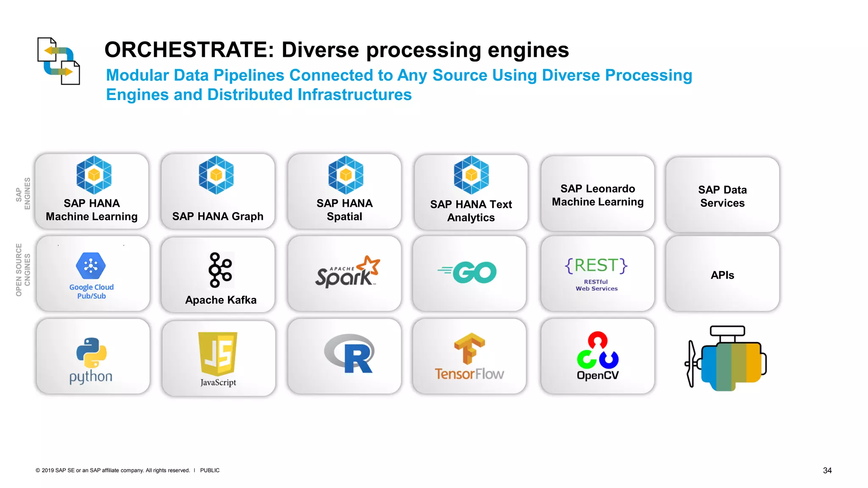Open the SAP HANA Text Analytics tile
The height and width of the screenshot is (488, 868).
[x=471, y=193]
